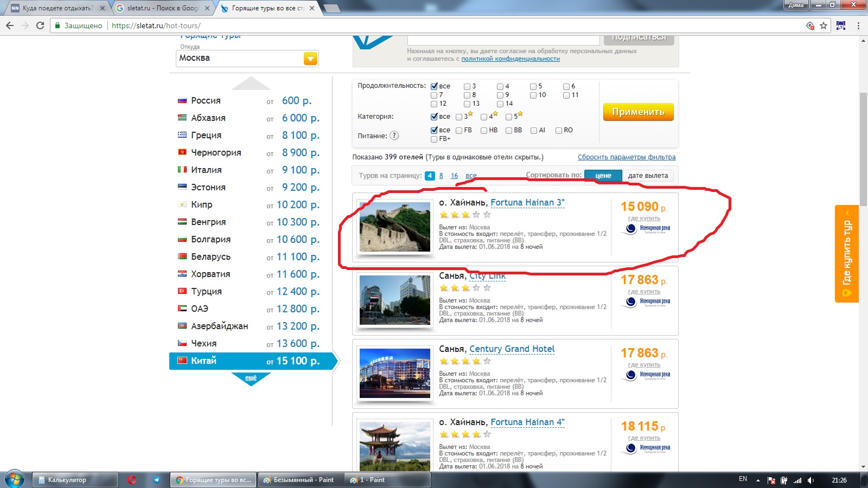Toggle the AI meal type checkbox
The width and height of the screenshot is (868, 488).
(534, 130)
